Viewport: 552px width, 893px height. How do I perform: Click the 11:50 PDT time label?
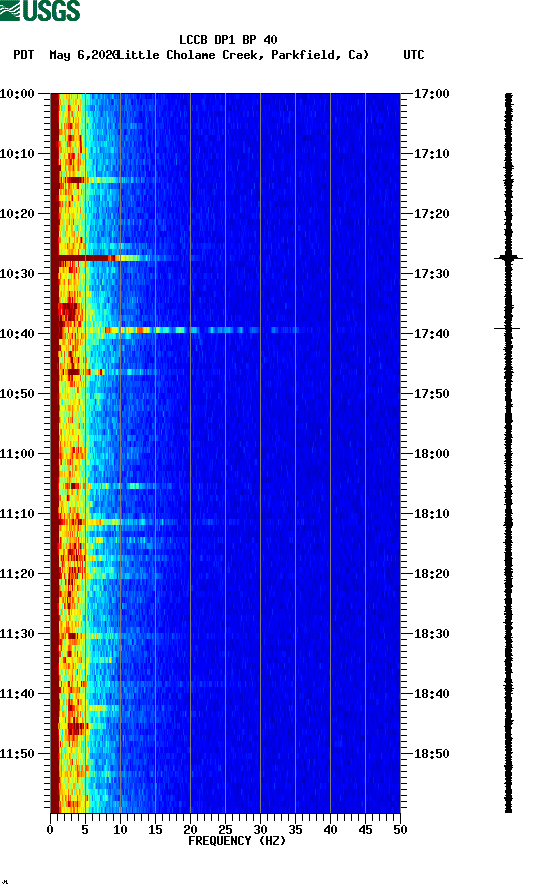point(17,754)
